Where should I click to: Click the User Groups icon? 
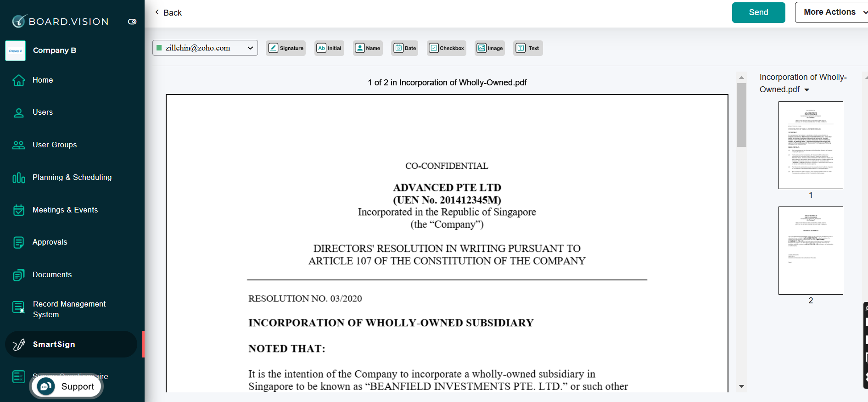pyautogui.click(x=19, y=145)
